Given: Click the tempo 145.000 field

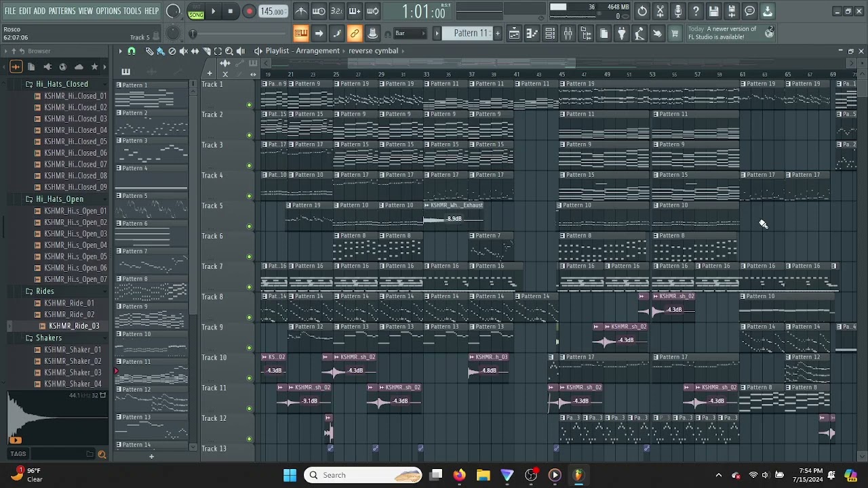Looking at the screenshot, I should [x=272, y=12].
